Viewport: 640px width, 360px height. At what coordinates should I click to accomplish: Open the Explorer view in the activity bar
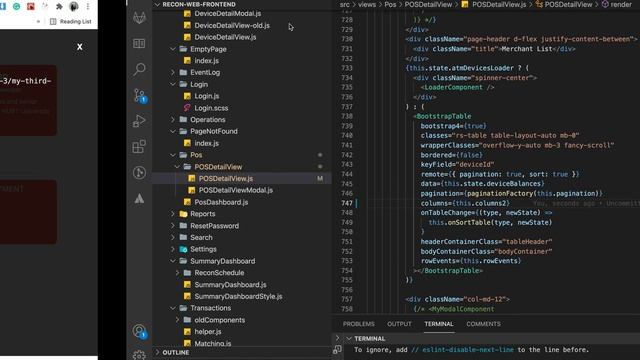[139, 43]
